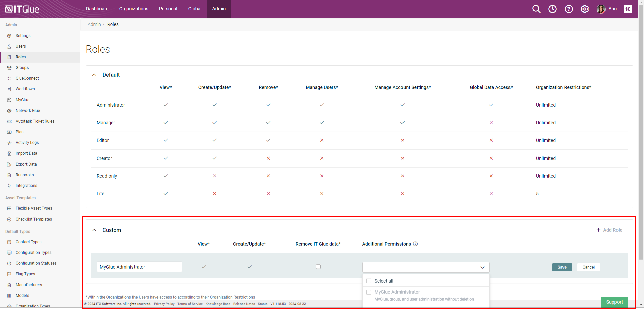
Task: Open the Release Notes footer link
Action: pos(244,304)
